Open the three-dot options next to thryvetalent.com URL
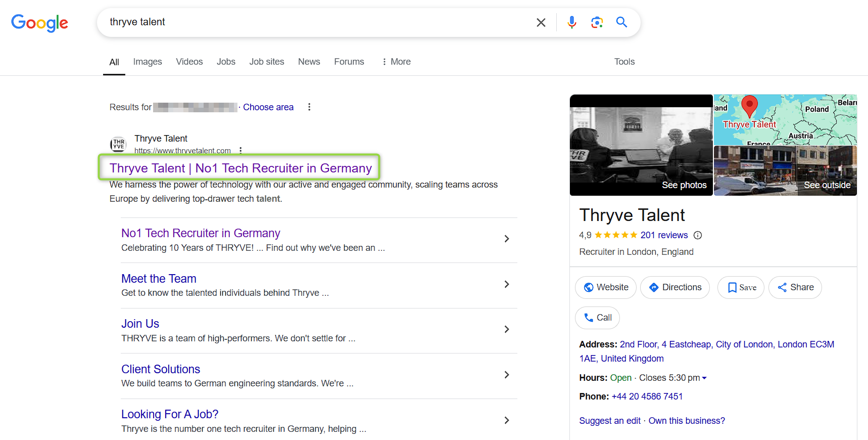This screenshot has width=868, height=440. (240, 150)
